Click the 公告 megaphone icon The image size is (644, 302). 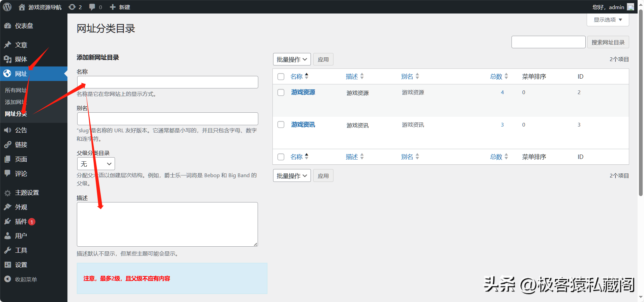pos(7,130)
